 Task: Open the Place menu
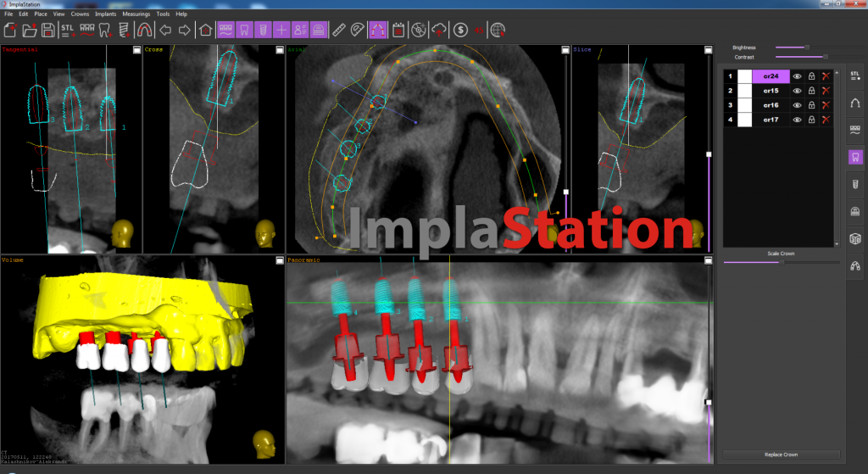click(x=41, y=14)
